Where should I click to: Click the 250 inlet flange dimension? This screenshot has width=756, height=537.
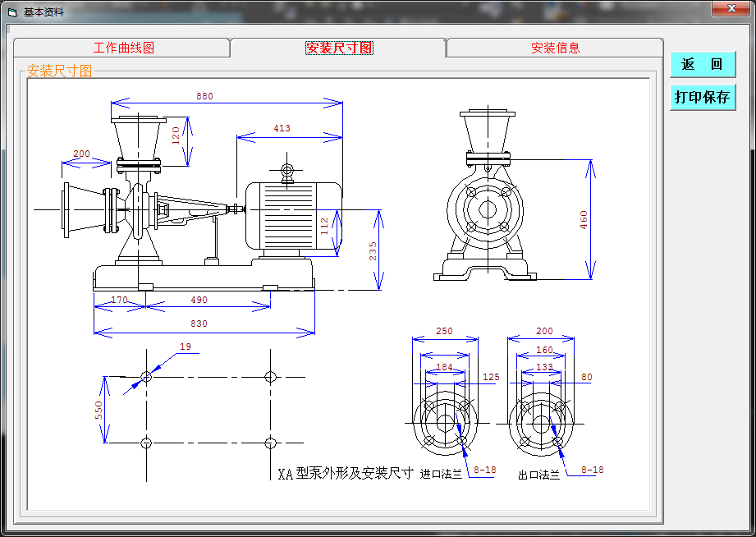coord(444,331)
